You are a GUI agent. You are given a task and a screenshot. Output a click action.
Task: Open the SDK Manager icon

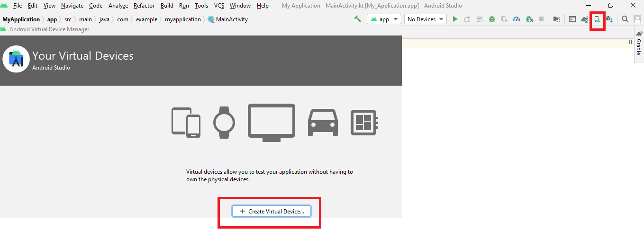(609, 19)
